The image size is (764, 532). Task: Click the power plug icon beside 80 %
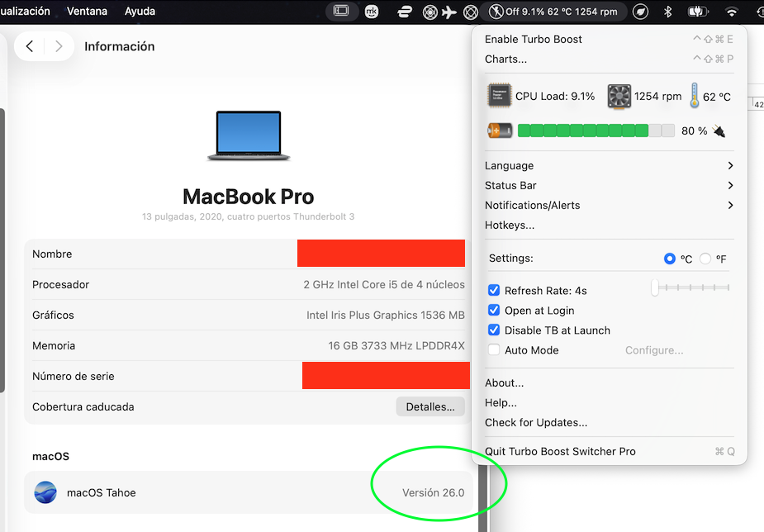click(x=719, y=131)
